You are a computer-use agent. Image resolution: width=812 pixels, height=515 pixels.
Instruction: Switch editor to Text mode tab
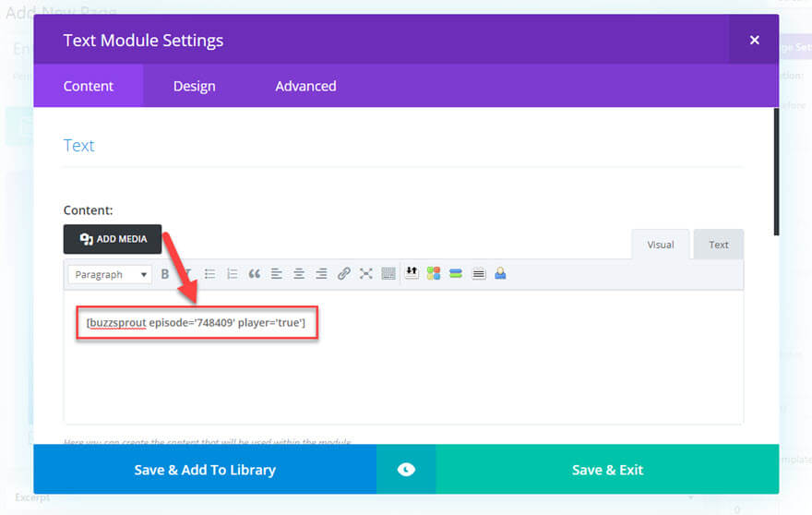[x=718, y=245]
